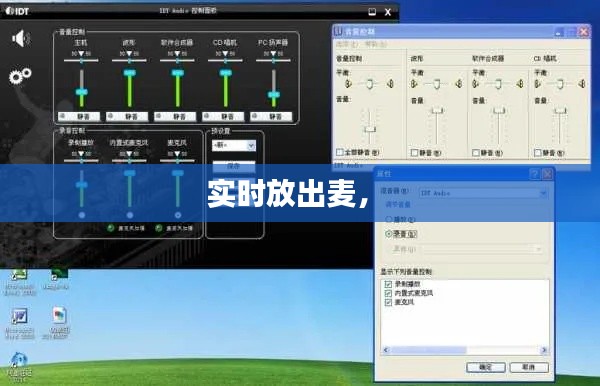Click the IDT logo in the title bar
600x386 pixels.
[x=17, y=11]
